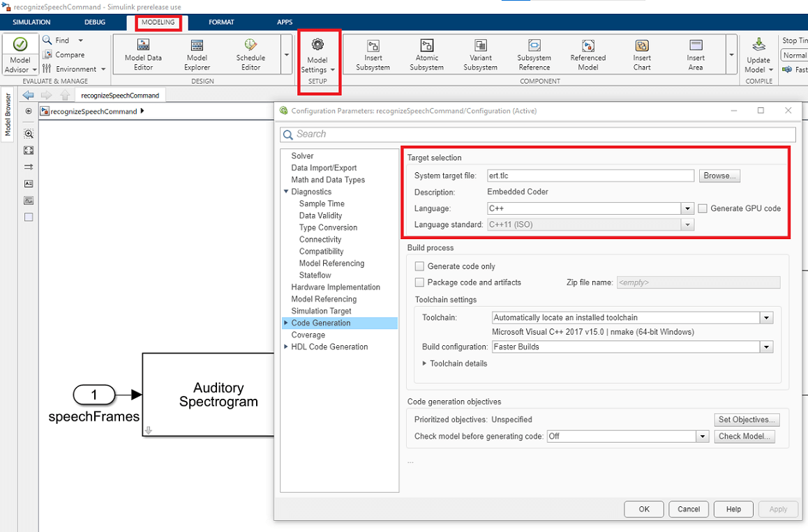Open the Language dropdown showing C++

[x=687, y=208]
